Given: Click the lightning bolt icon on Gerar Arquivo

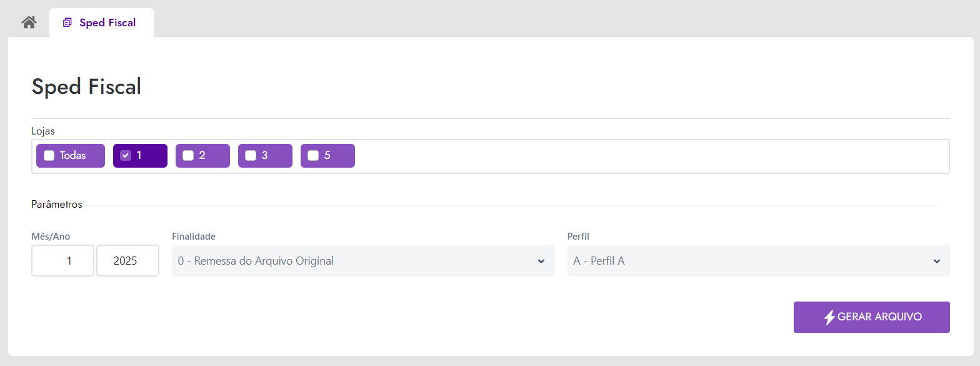Looking at the screenshot, I should tap(829, 317).
